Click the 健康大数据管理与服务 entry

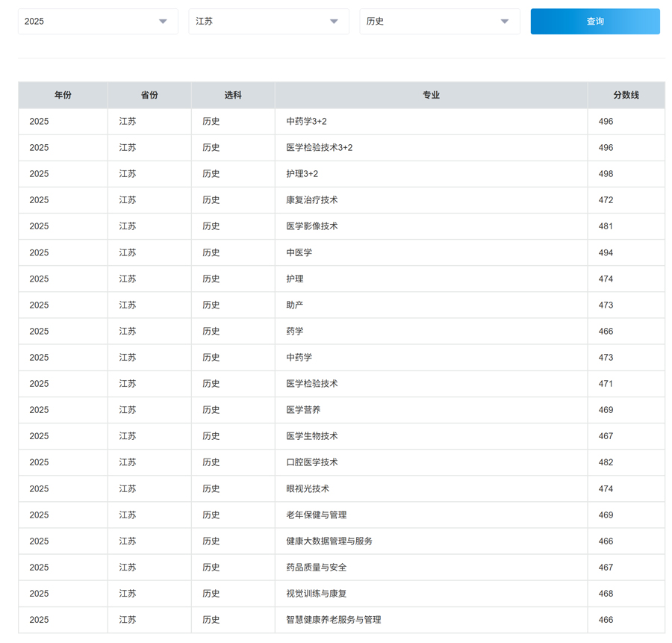(x=329, y=541)
